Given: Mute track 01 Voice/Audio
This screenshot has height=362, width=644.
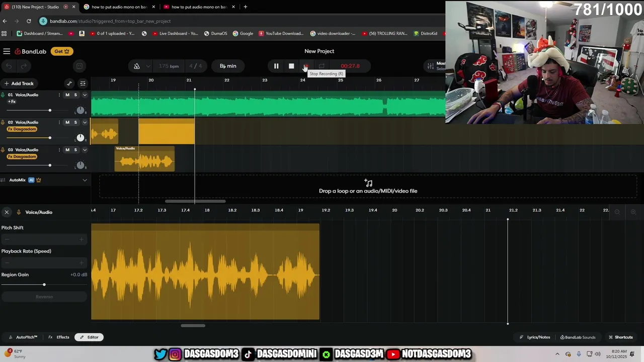Looking at the screenshot, I should click(67, 95).
